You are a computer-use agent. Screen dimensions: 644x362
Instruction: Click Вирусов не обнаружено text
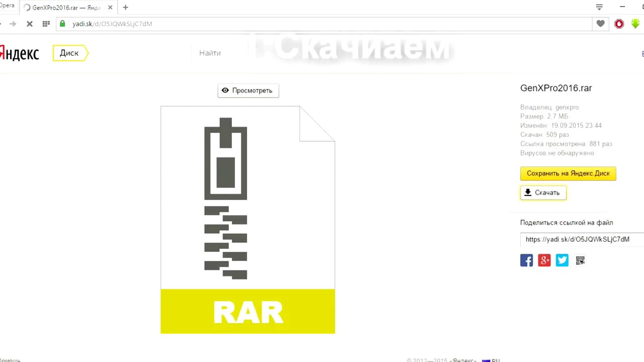[557, 153]
